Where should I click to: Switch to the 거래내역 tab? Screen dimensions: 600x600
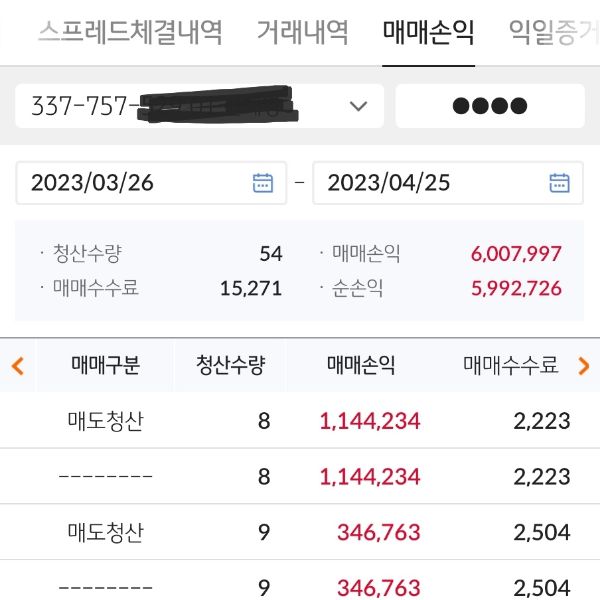(302, 32)
